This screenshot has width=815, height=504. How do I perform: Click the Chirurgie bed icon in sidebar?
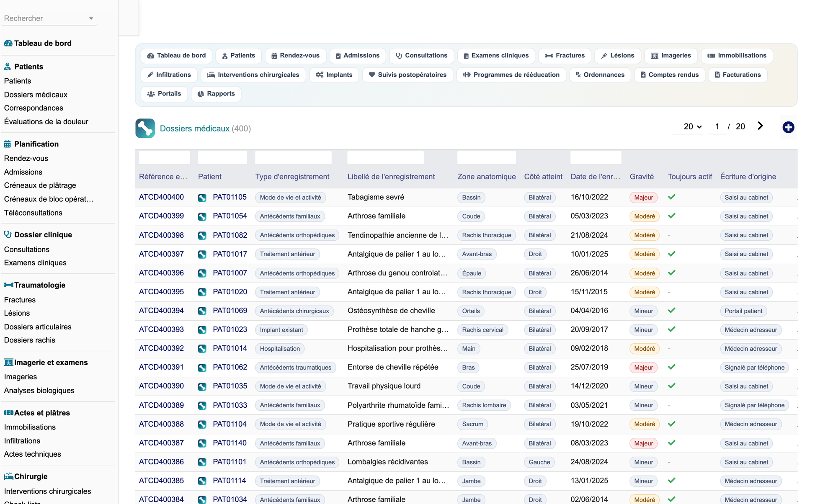point(8,476)
